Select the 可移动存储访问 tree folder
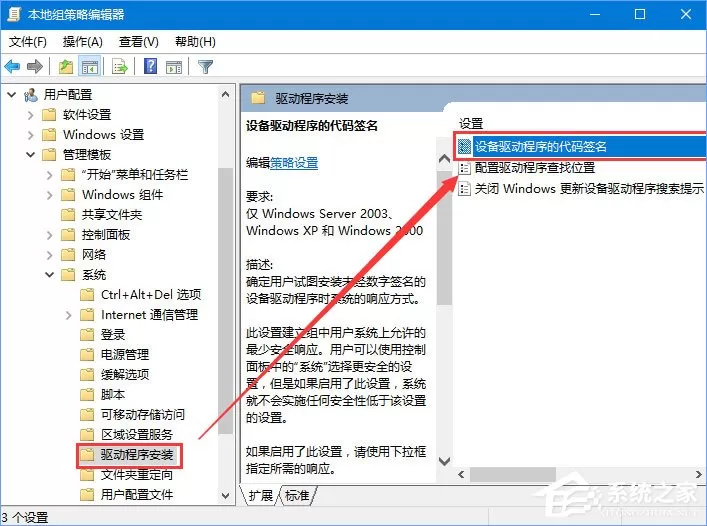The width and height of the screenshot is (707, 526). pyautogui.click(x=142, y=415)
